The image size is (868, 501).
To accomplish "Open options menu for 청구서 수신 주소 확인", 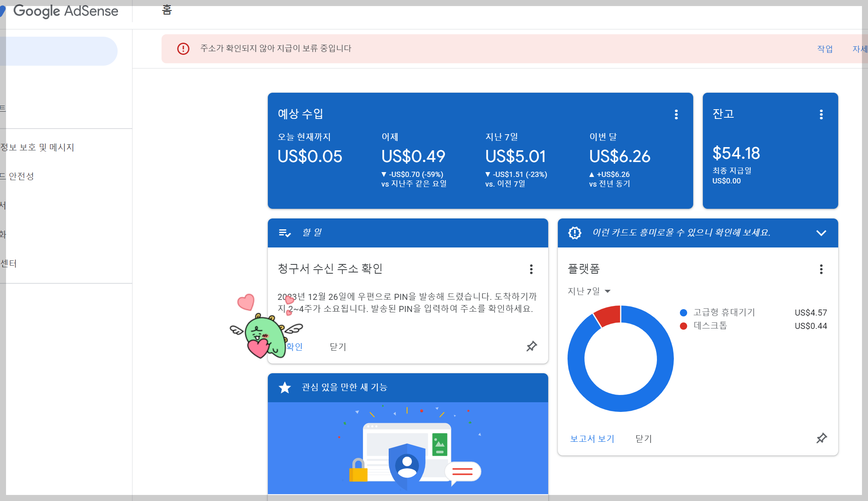I will pyautogui.click(x=531, y=269).
